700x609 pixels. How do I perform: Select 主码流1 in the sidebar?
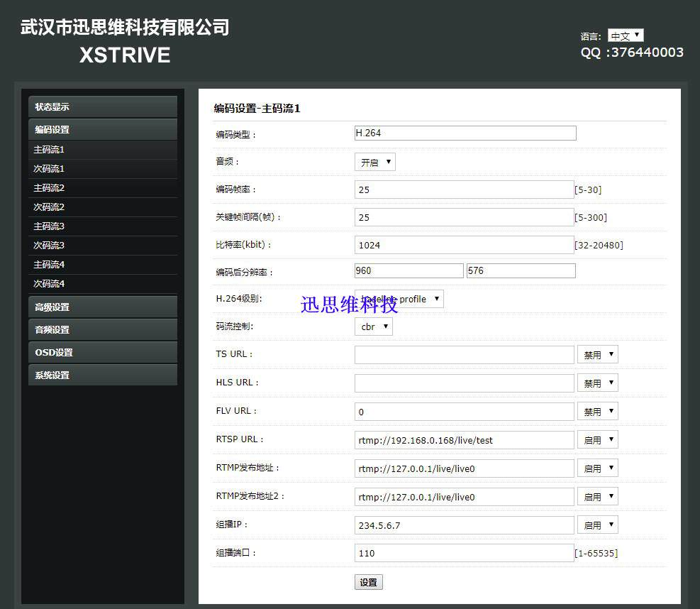[103, 150]
